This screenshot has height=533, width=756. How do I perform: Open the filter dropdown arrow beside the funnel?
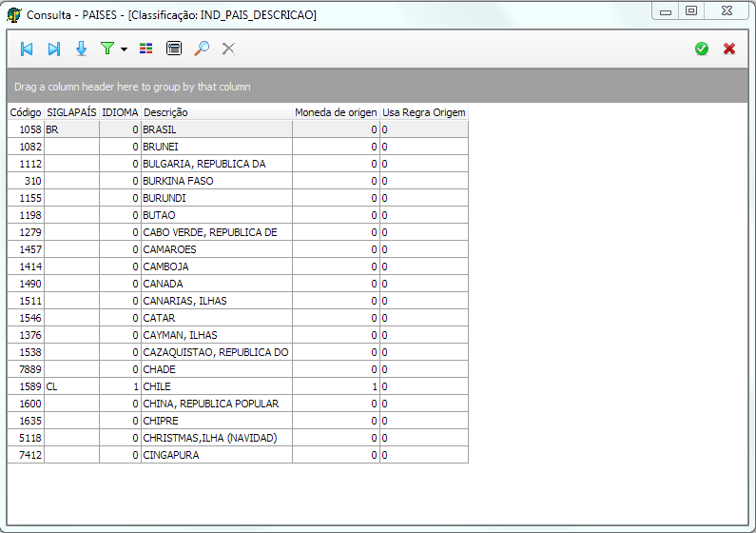click(x=124, y=49)
